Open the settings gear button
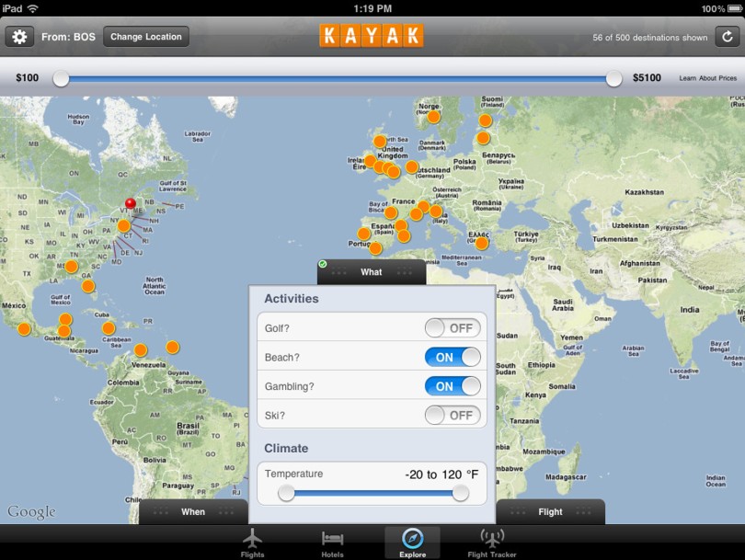Image resolution: width=745 pixels, height=560 pixels. pyautogui.click(x=19, y=37)
